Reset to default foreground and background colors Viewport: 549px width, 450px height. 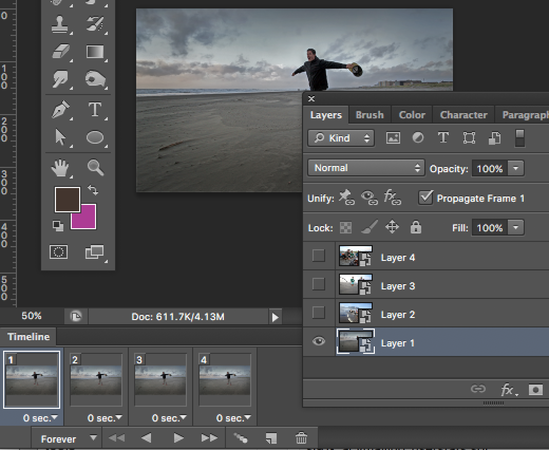click(58, 226)
